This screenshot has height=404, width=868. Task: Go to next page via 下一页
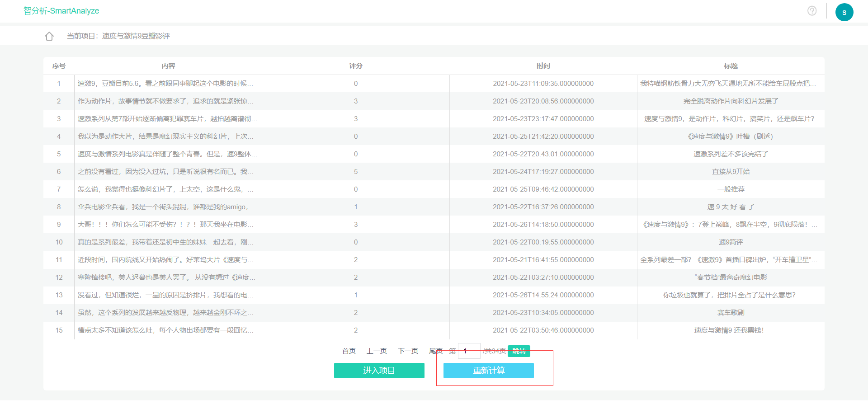pyautogui.click(x=408, y=351)
